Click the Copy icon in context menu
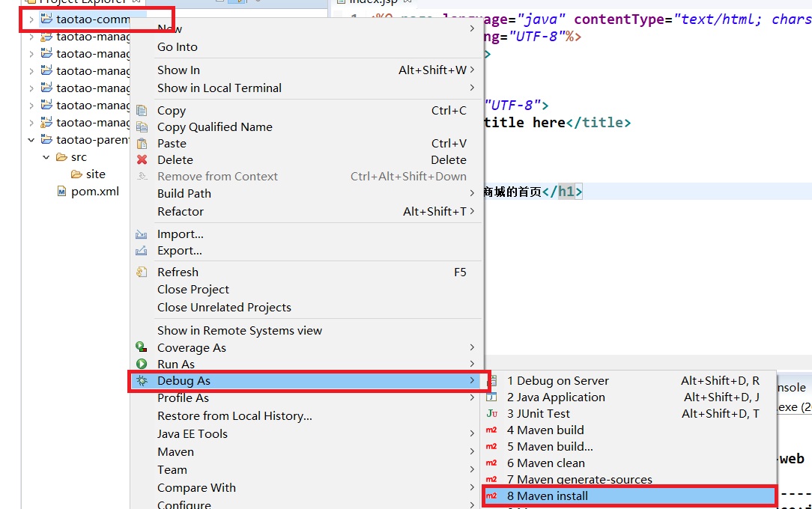 142,110
